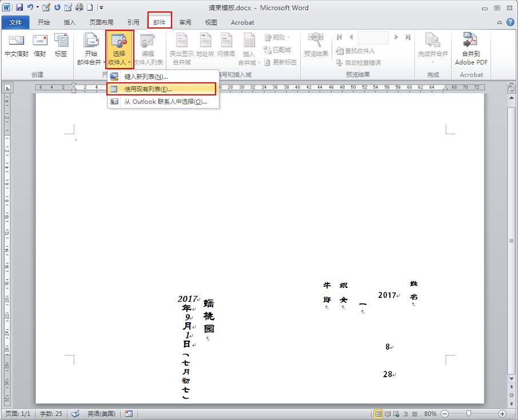Switch to the 页面布局 tab
Viewport: 518px width, 420px height.
pos(101,22)
